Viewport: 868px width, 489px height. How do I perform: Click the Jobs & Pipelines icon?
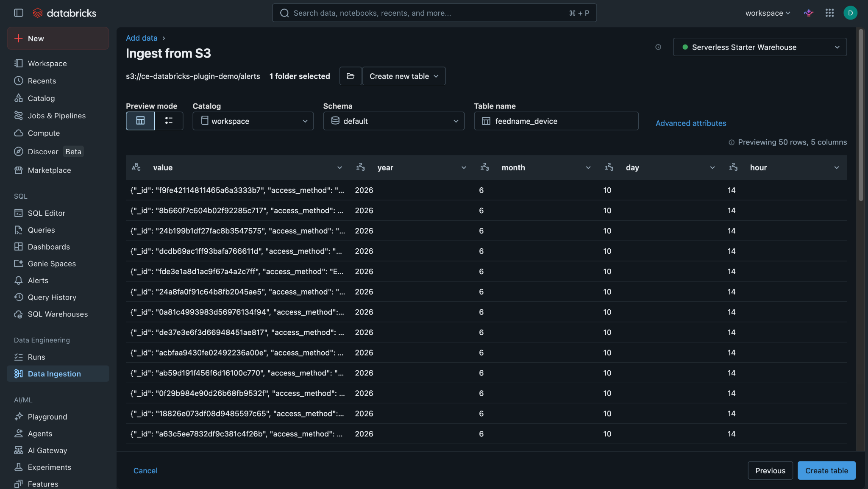tap(19, 115)
